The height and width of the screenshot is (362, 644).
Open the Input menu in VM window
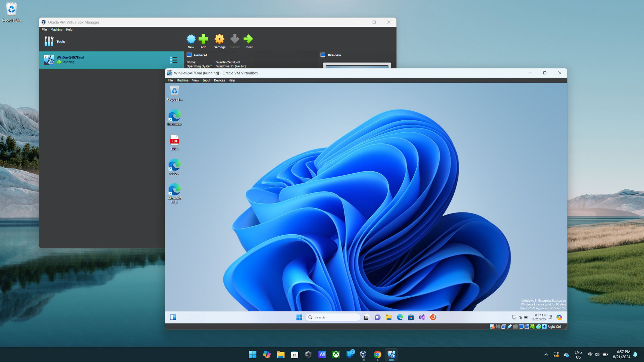click(x=206, y=80)
